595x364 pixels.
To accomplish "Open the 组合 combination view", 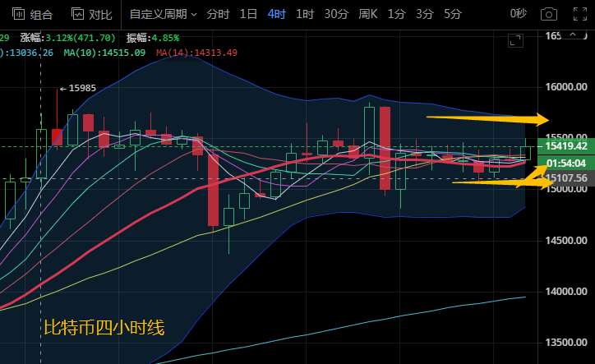I will pyautogui.click(x=32, y=15).
